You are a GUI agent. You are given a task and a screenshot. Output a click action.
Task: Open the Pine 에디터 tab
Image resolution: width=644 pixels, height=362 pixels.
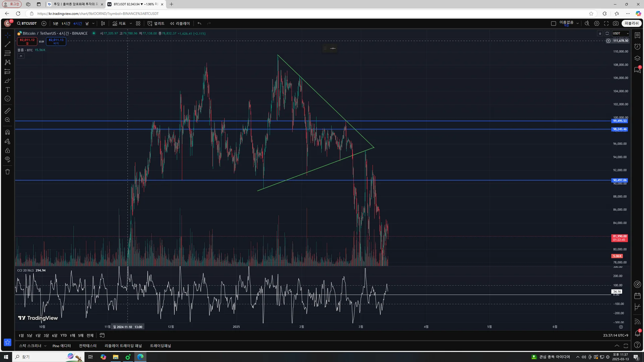(61, 346)
